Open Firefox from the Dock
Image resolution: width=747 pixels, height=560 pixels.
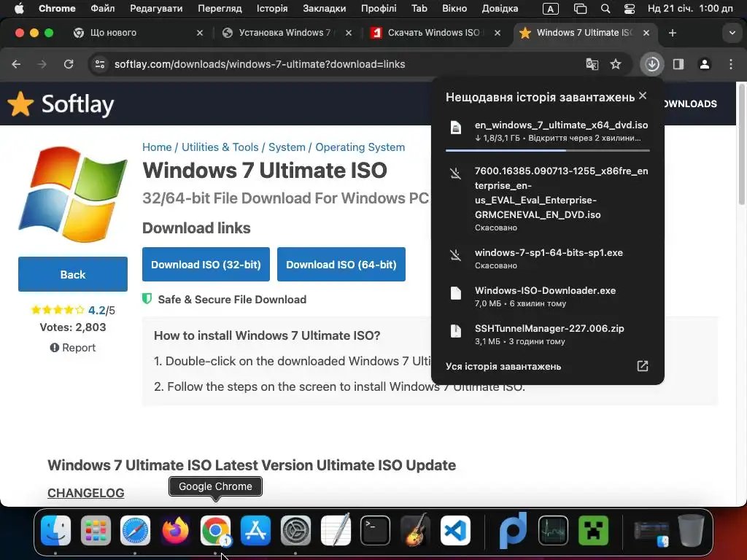pos(175,530)
